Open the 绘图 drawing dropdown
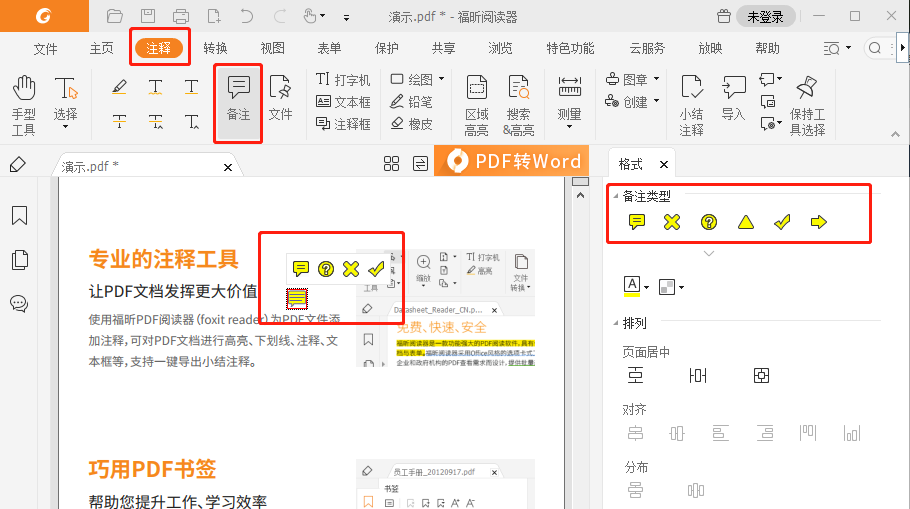910x509 pixels. point(441,79)
